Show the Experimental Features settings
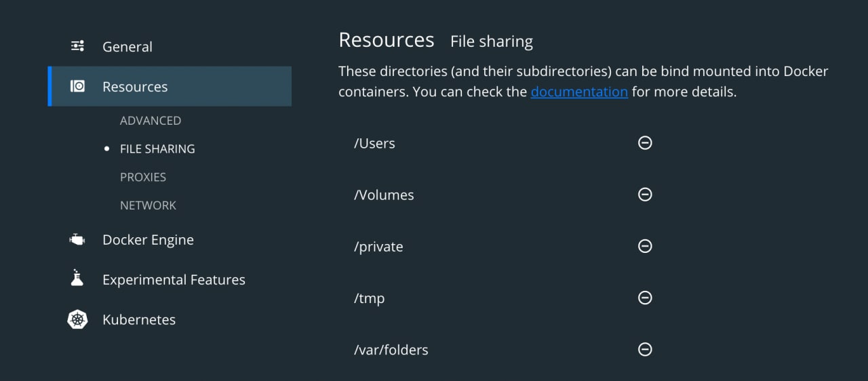The width and height of the screenshot is (868, 381). pos(174,280)
